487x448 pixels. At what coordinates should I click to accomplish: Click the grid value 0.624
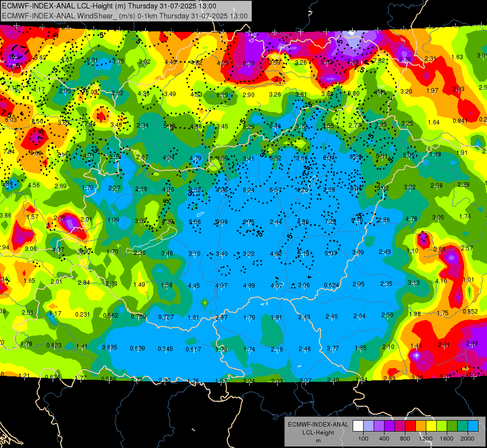pos(331,285)
